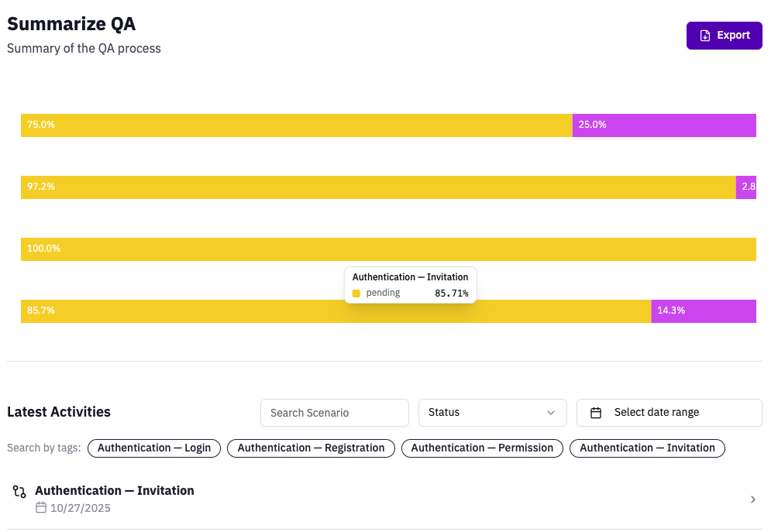
Task: Click the small purple 2.8% bar segment
Action: coord(745,187)
